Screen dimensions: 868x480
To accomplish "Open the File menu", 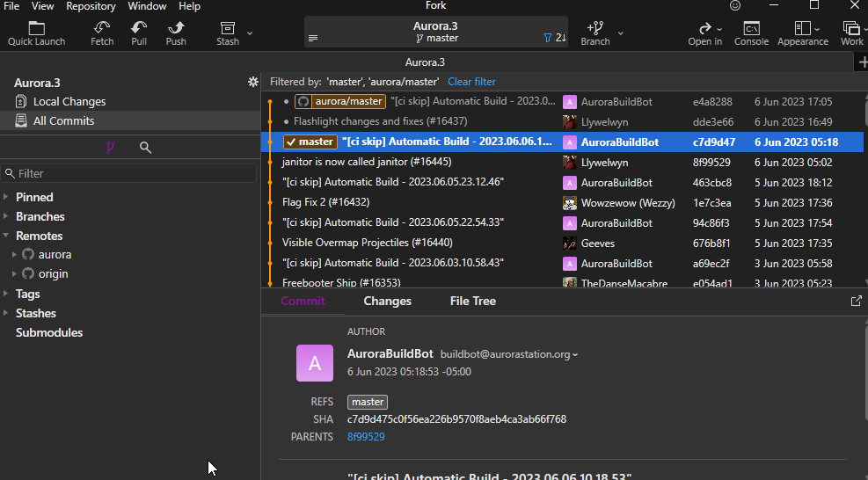I will click(x=11, y=6).
